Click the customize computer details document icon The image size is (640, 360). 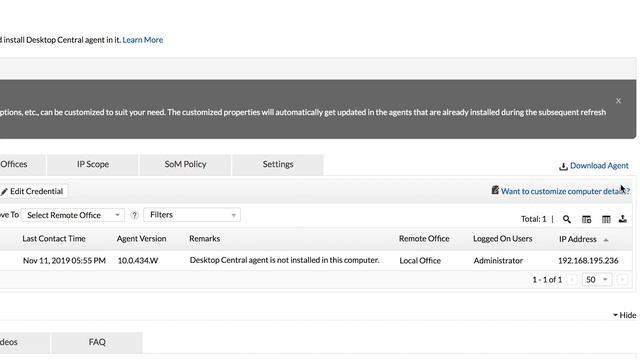(x=495, y=190)
